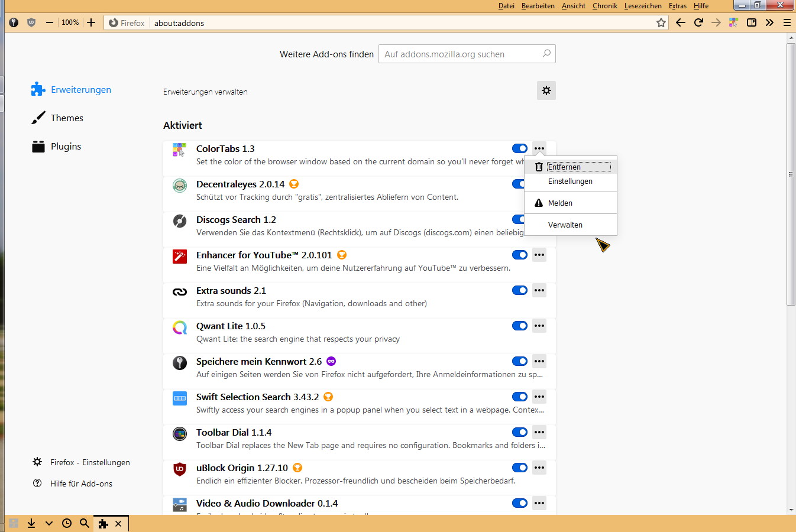The height and width of the screenshot is (532, 796).
Task: Click the Toolbar Dial extension icon
Action: pos(180,434)
